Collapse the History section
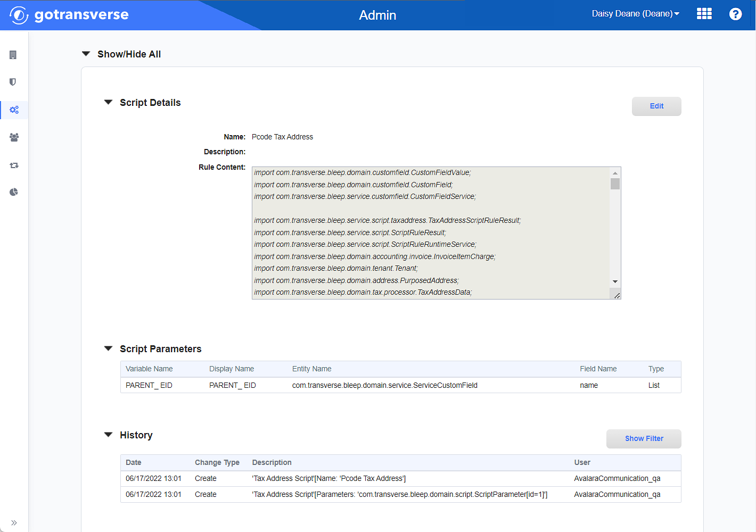This screenshot has height=532, width=756. click(x=108, y=435)
